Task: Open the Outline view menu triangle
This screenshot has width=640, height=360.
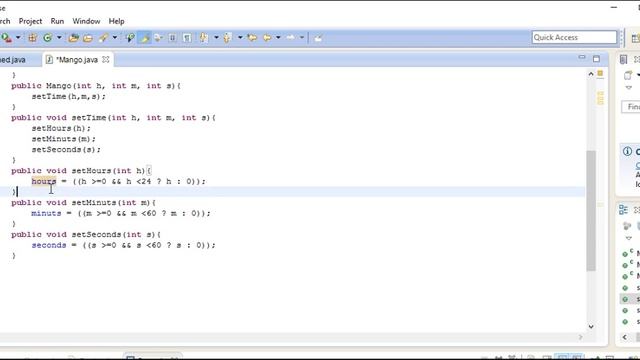Action: click(629, 238)
